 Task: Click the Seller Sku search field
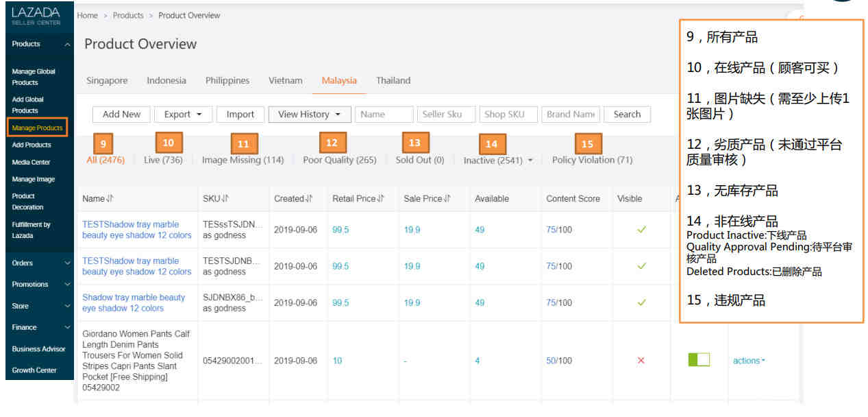coord(446,115)
